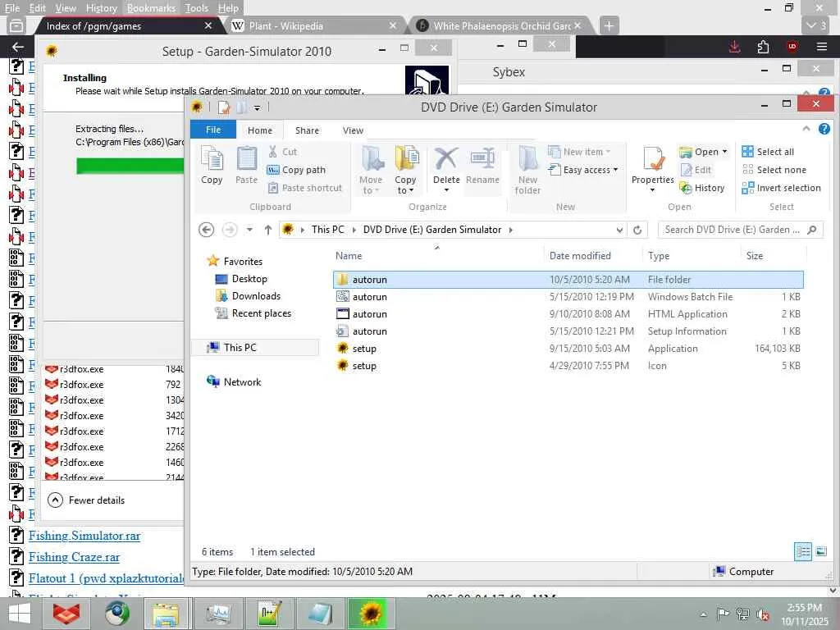This screenshot has width=840, height=630.
Task: Click the Explorer Back navigation arrow
Action: click(206, 230)
